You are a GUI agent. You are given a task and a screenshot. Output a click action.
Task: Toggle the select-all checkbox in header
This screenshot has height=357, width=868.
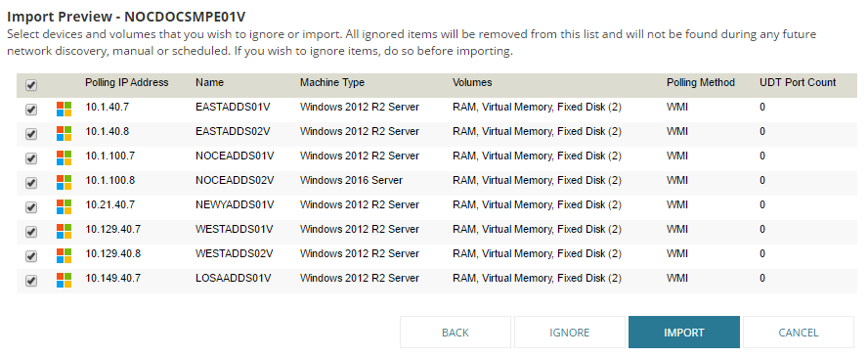pyautogui.click(x=31, y=85)
